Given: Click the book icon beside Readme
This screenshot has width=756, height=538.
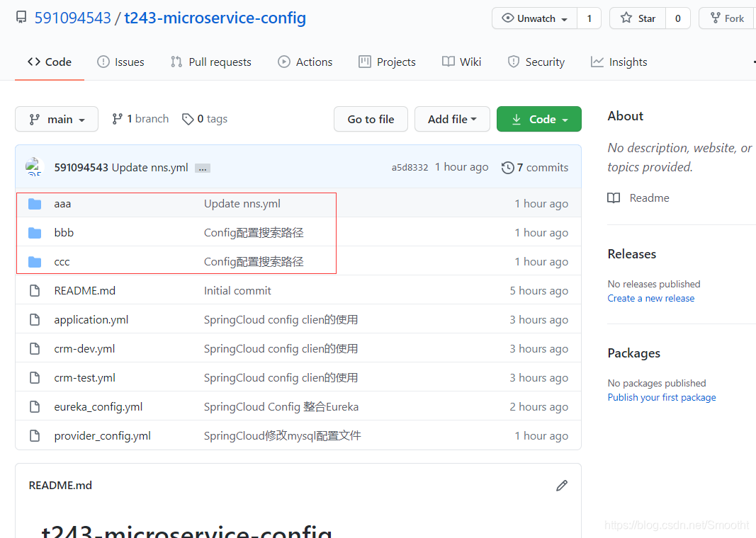Looking at the screenshot, I should [x=614, y=198].
